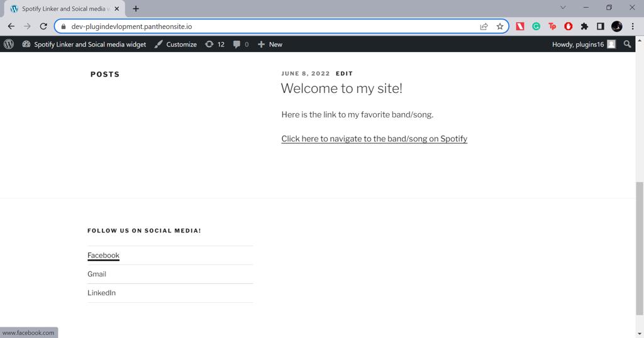Share this page icon in address bar

tap(484, 26)
